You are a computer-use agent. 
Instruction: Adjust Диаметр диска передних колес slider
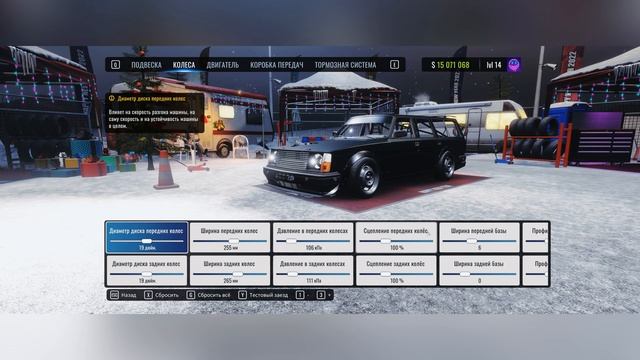[147, 241]
